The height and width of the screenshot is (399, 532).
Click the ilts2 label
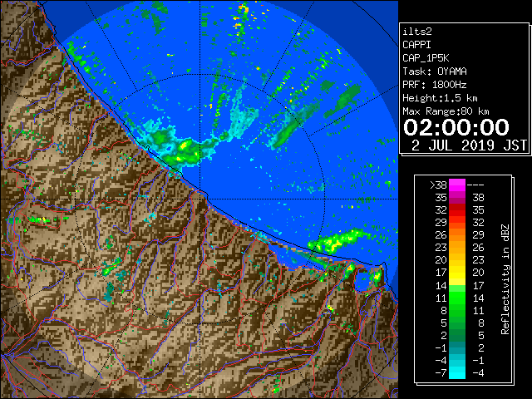pos(417,32)
